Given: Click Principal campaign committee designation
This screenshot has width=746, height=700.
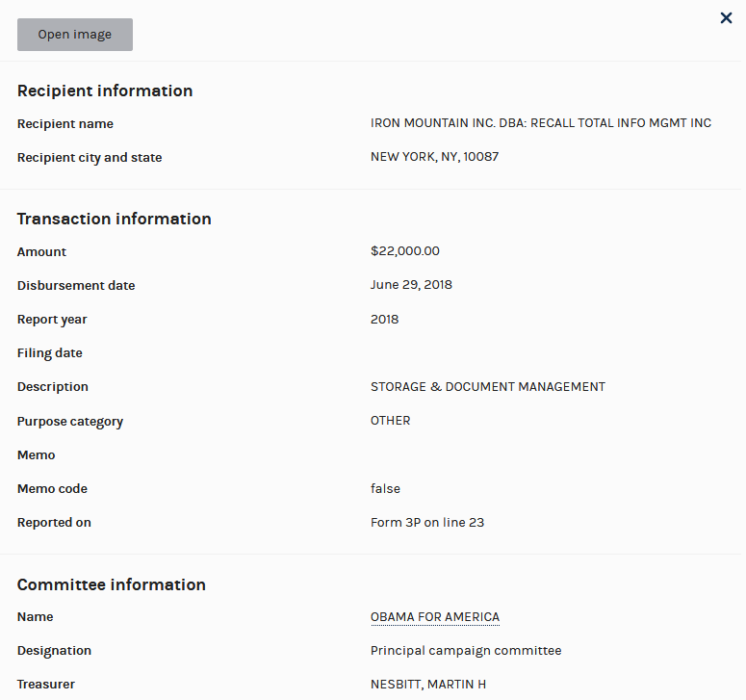Looking at the screenshot, I should tap(466, 651).
